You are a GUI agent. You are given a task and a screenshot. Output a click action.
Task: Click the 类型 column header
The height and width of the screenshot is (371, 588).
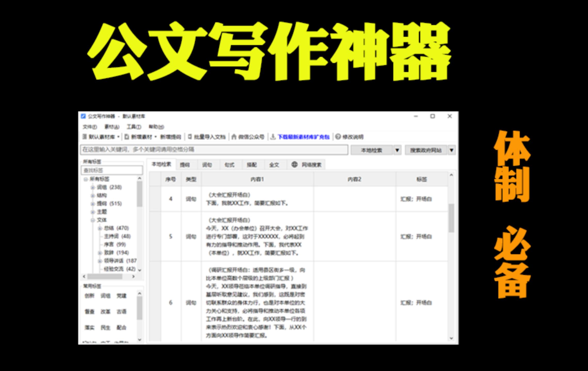pos(191,179)
